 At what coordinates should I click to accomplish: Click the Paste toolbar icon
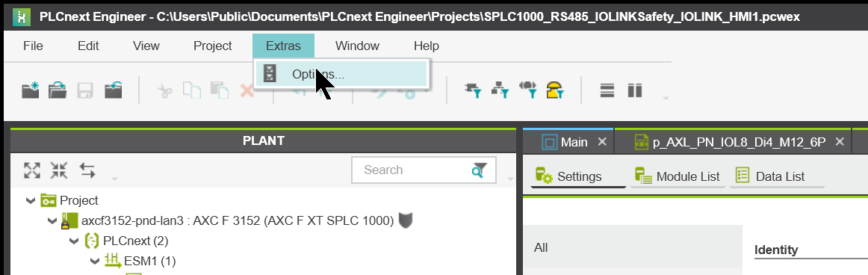click(x=220, y=90)
